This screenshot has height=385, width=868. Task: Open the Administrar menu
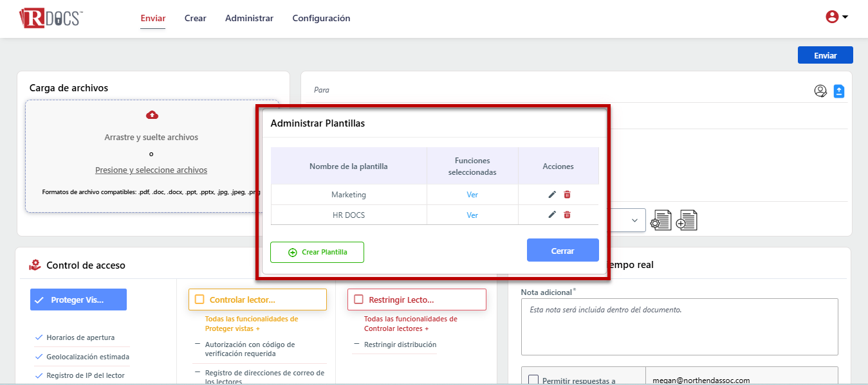tap(249, 18)
